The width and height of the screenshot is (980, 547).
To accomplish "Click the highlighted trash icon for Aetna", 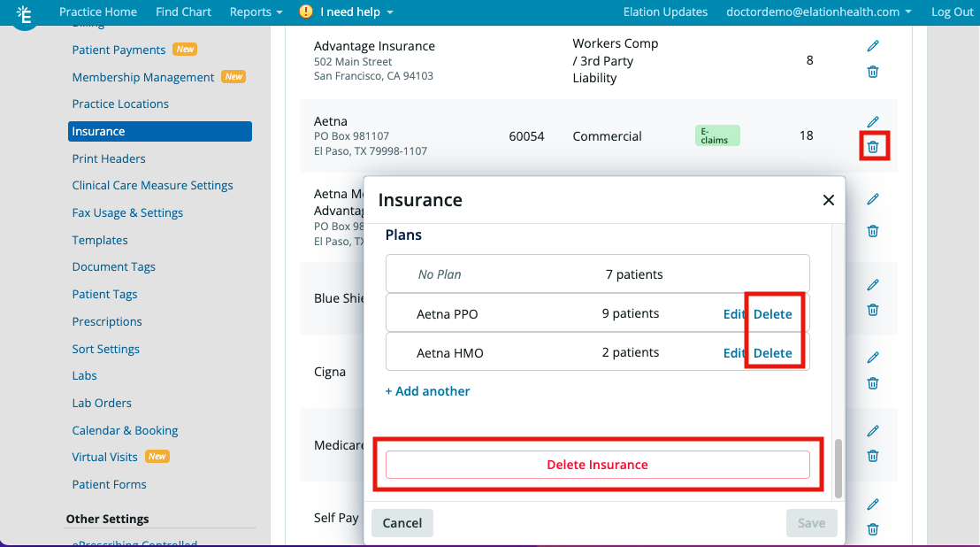I will pos(872,147).
